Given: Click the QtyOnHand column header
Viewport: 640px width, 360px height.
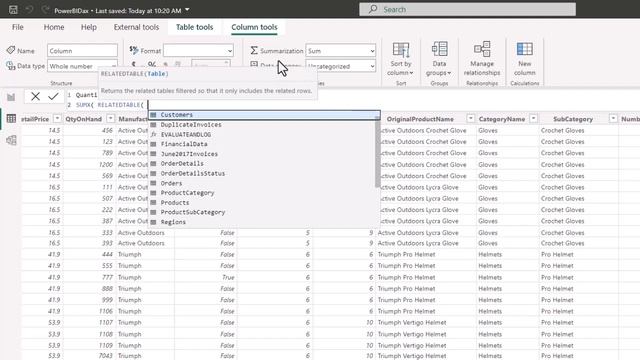Looking at the screenshot, I should pos(83,119).
